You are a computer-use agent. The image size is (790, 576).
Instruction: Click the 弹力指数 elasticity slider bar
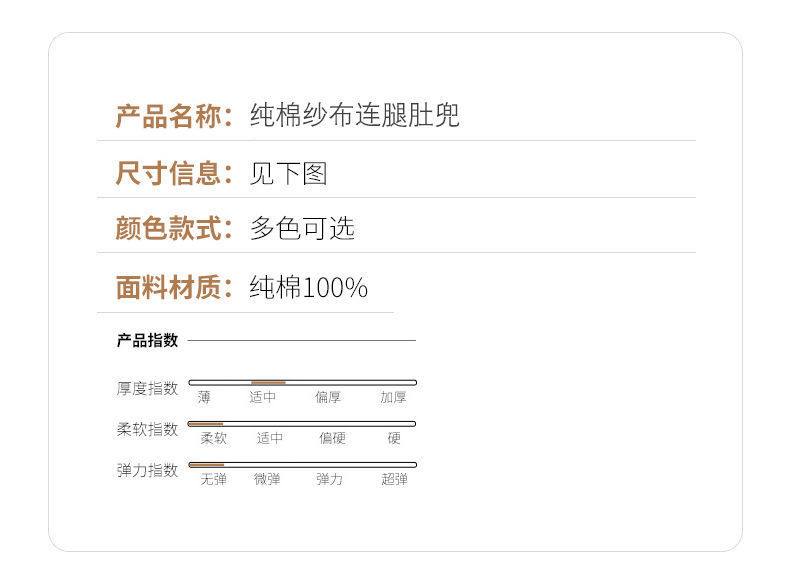click(302, 465)
